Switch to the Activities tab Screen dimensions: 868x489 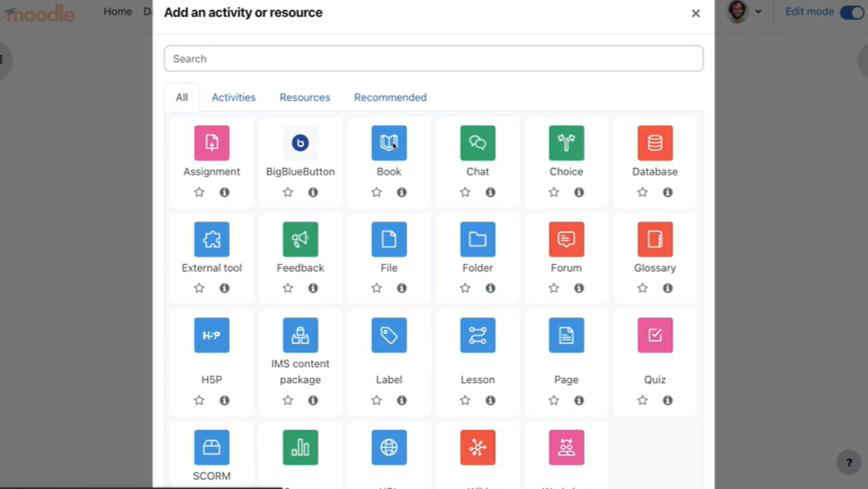pos(234,97)
